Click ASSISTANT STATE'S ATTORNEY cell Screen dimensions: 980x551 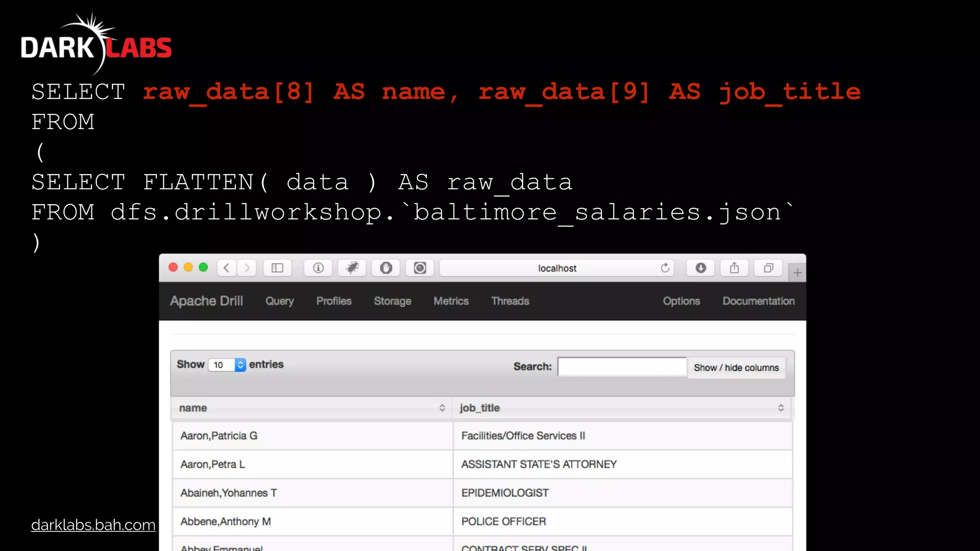coord(623,464)
